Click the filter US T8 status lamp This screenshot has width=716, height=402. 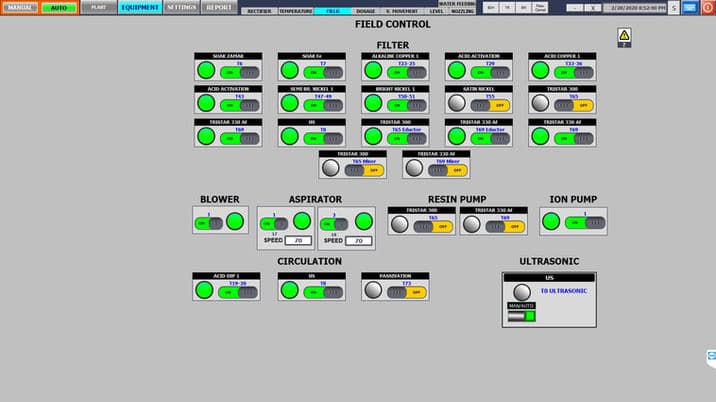(x=290, y=136)
